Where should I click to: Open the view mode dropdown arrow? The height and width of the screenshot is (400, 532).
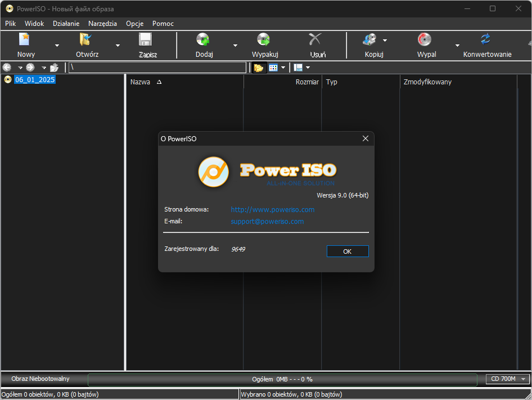pyautogui.click(x=283, y=68)
